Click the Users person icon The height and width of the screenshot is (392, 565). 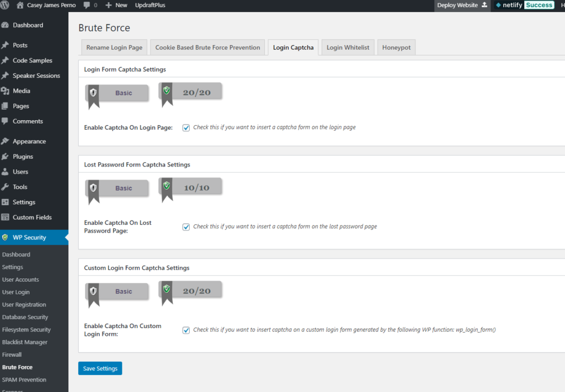[x=5, y=171]
